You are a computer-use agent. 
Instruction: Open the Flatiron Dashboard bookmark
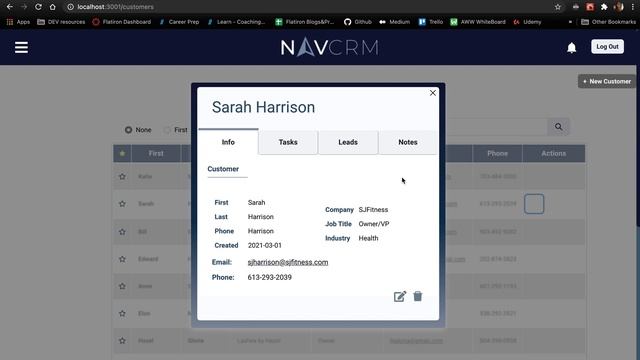click(x=122, y=22)
